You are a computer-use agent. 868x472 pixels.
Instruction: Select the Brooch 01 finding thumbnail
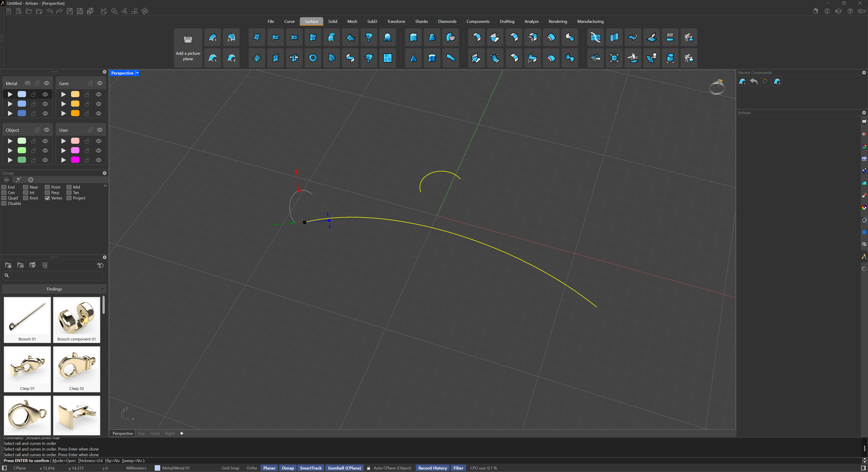[27, 320]
